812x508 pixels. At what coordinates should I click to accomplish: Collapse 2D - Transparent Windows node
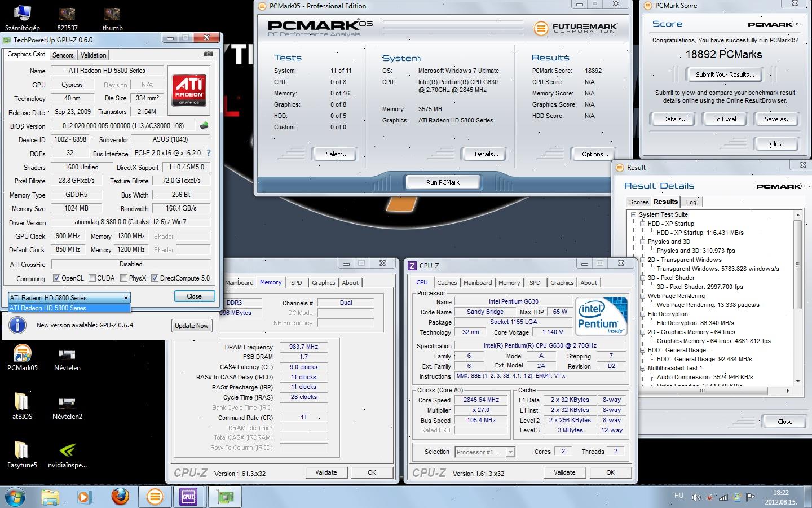tap(643, 260)
